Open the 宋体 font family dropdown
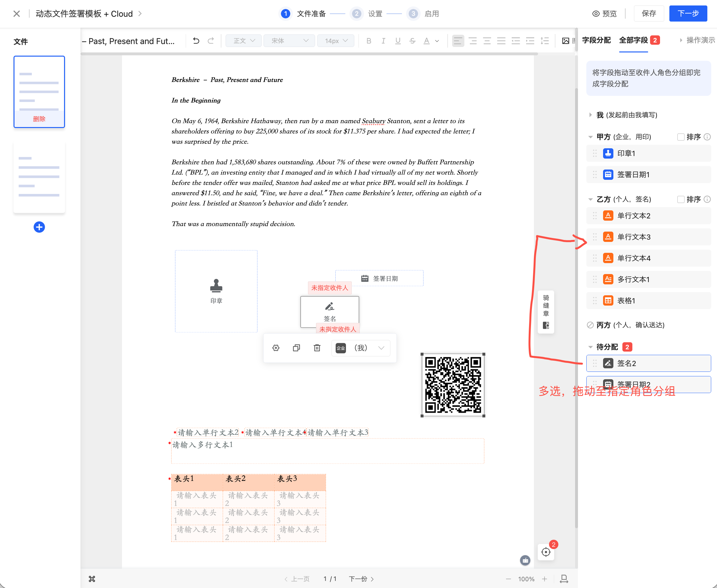Screen dimensions: 717x588 (x=289, y=41)
